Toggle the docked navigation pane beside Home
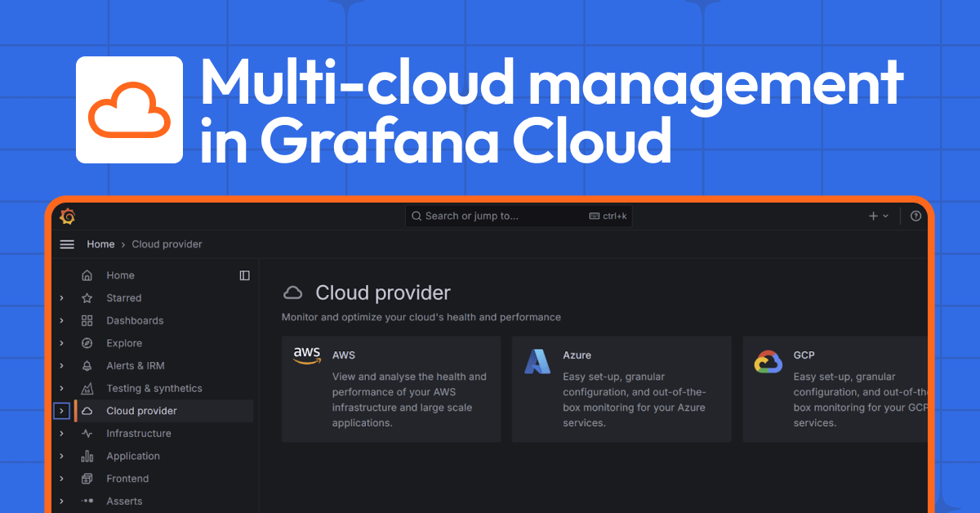 click(x=244, y=275)
